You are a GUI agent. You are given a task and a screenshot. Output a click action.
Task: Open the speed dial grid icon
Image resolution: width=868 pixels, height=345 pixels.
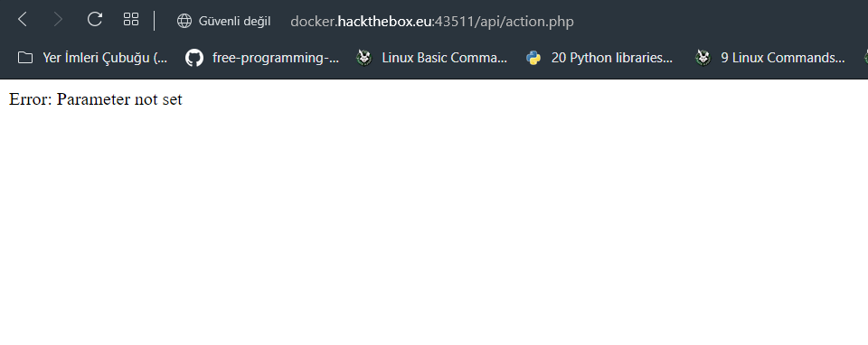click(x=131, y=20)
